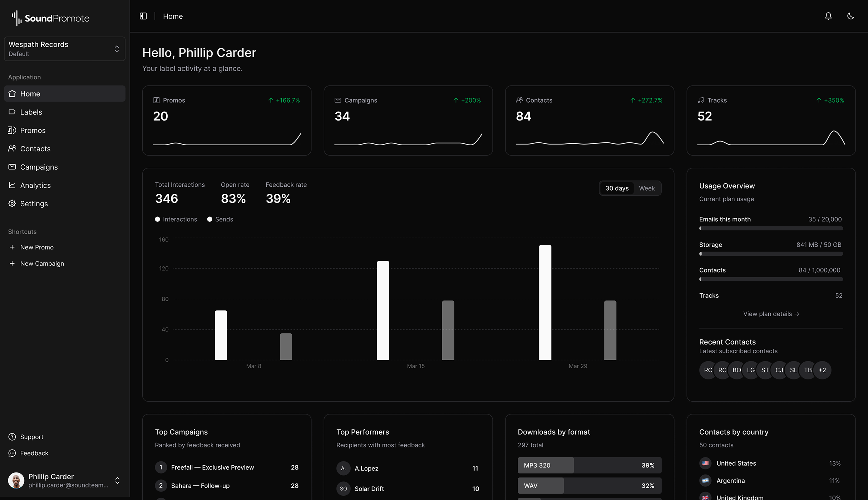Viewport: 868px width, 500px height.
Task: Open the Phillip Carder account menu chevron
Action: 117,480
